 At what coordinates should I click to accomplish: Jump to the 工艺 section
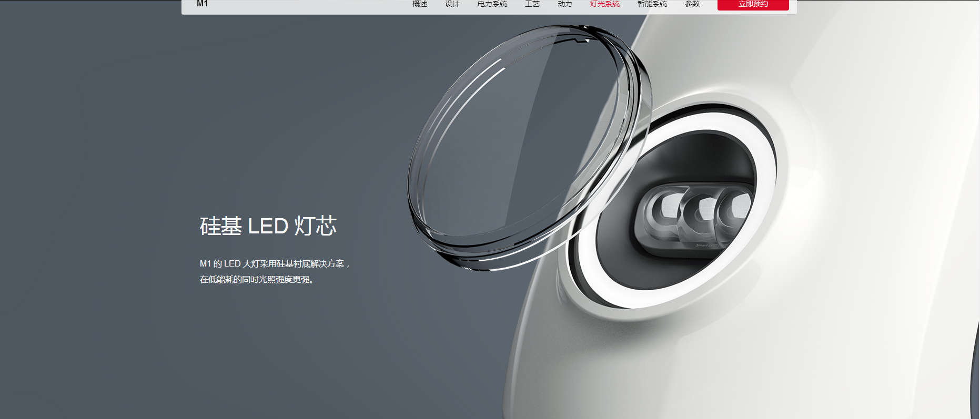(x=532, y=4)
